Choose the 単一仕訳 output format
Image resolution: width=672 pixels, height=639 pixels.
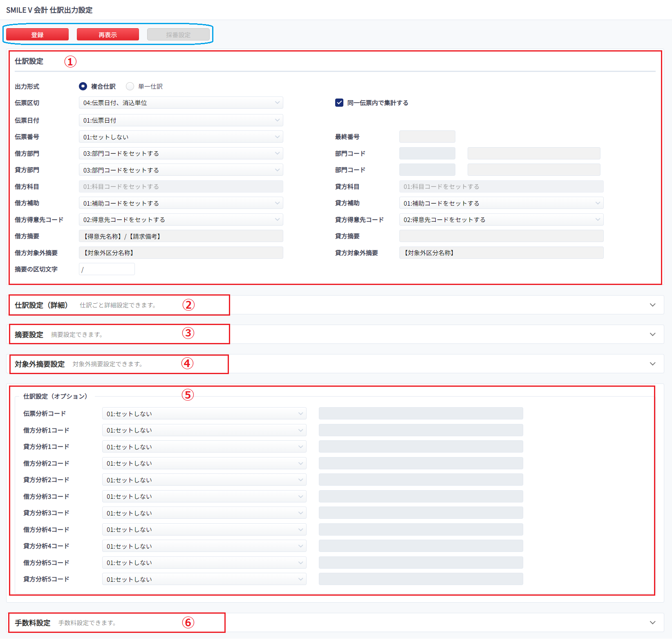(x=130, y=86)
